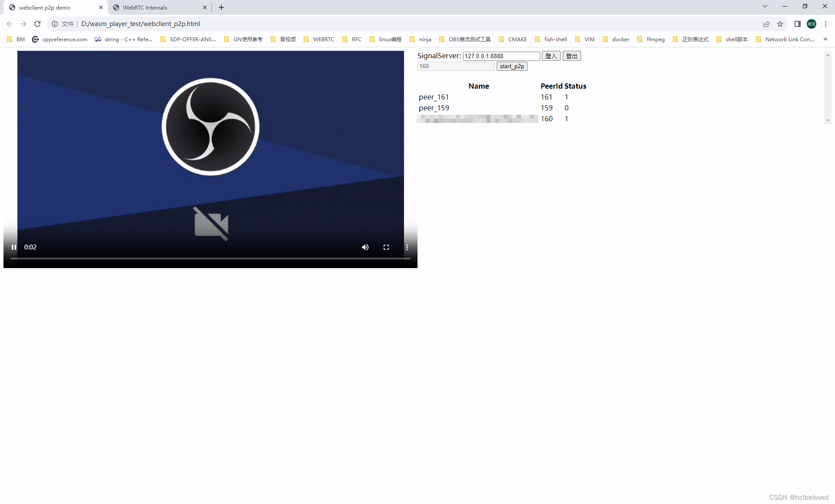Open the video player more options menu
The height and width of the screenshot is (504, 835).
[407, 247]
